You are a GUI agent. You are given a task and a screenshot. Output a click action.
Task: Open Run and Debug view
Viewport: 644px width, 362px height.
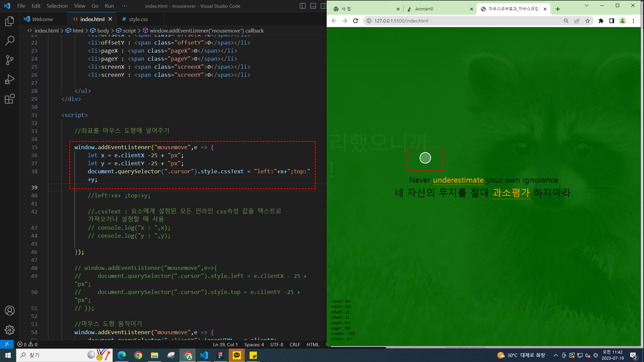tap(10, 79)
